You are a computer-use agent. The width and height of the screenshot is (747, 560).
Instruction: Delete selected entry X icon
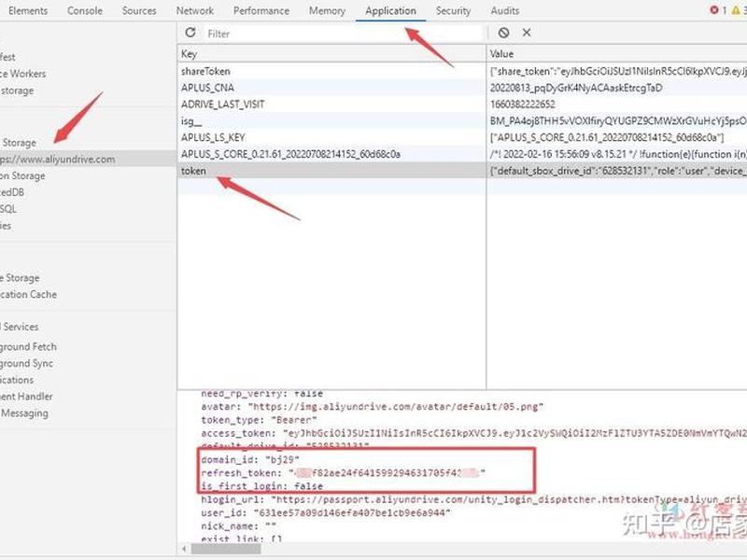click(x=527, y=33)
